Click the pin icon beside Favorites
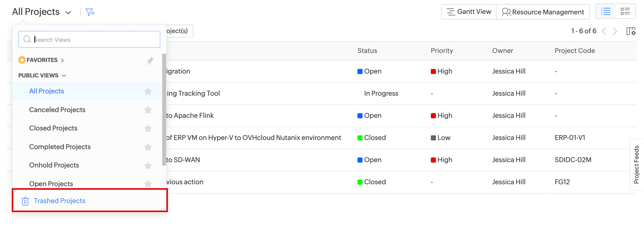Image resolution: width=644 pixels, height=250 pixels. (150, 61)
